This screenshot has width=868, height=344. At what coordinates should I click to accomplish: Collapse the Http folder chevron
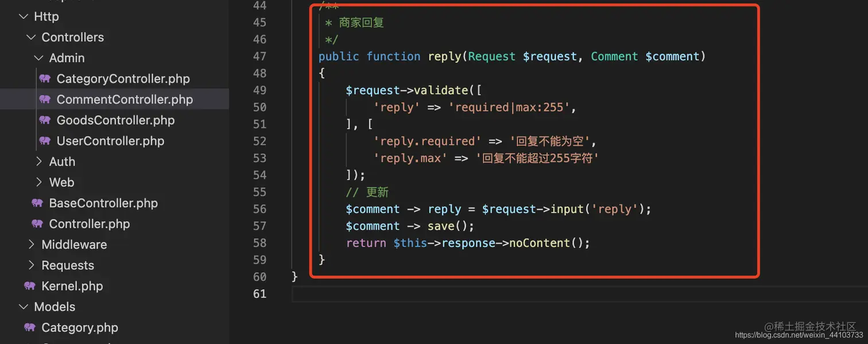(x=24, y=17)
